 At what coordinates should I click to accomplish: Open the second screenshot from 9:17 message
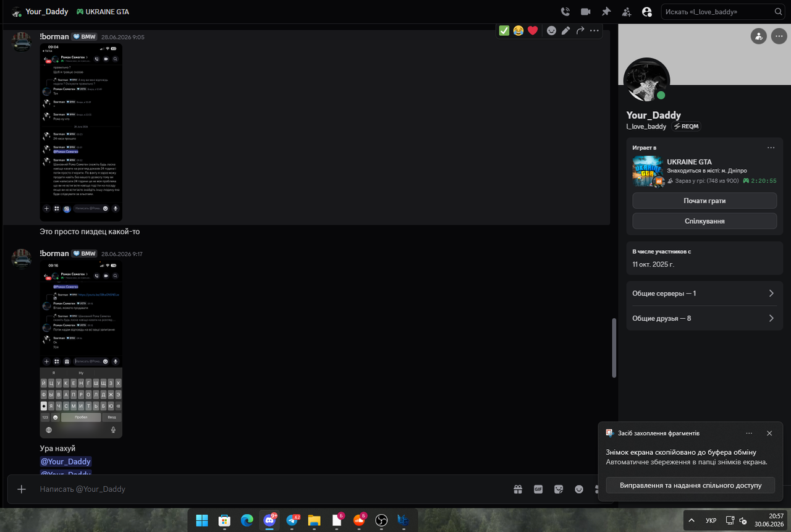pos(81,348)
